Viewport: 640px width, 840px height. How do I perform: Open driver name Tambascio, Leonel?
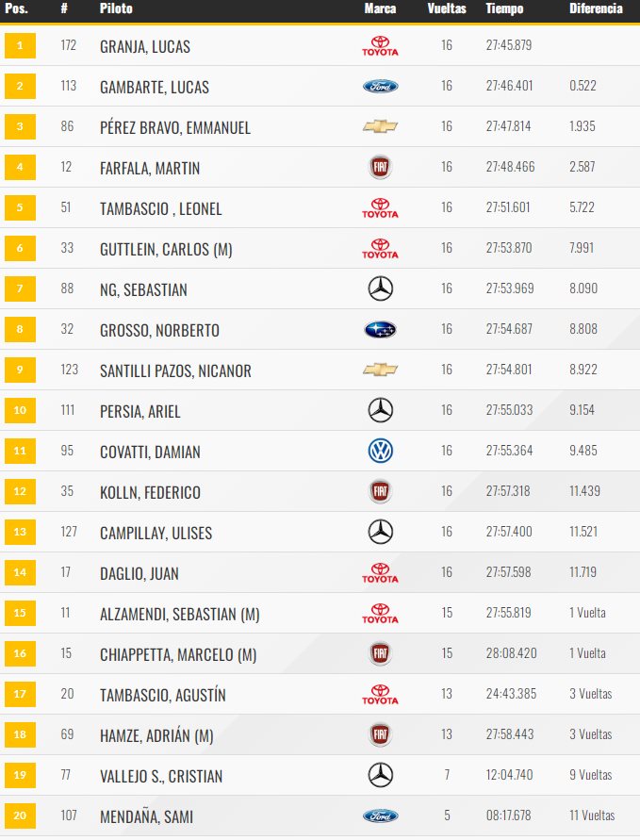160,209
